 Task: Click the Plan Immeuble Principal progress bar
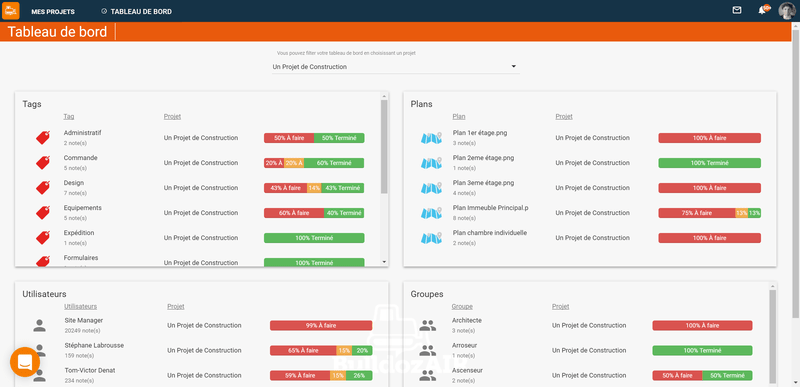tap(710, 213)
